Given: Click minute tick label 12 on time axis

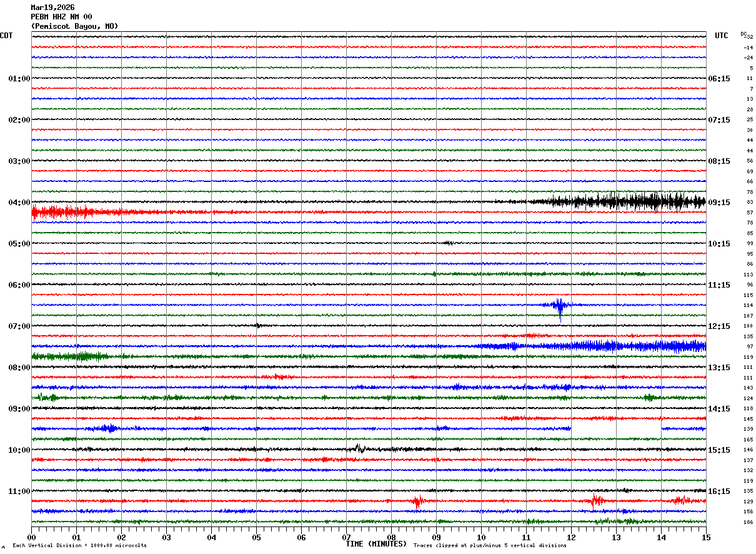Looking at the screenshot, I should 571,537.
